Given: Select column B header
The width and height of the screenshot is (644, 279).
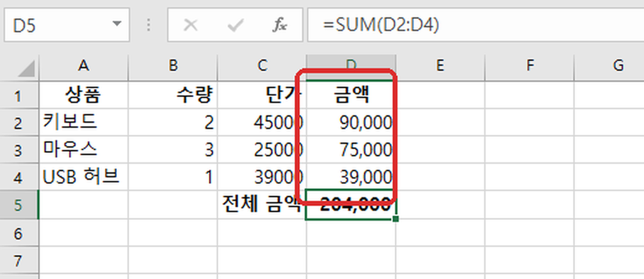Looking at the screenshot, I should [x=173, y=66].
